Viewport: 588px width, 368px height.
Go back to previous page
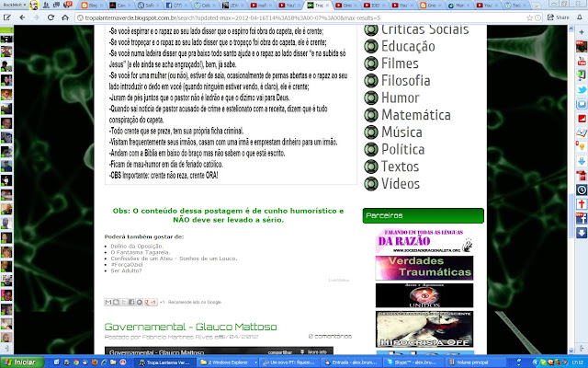(22, 17)
